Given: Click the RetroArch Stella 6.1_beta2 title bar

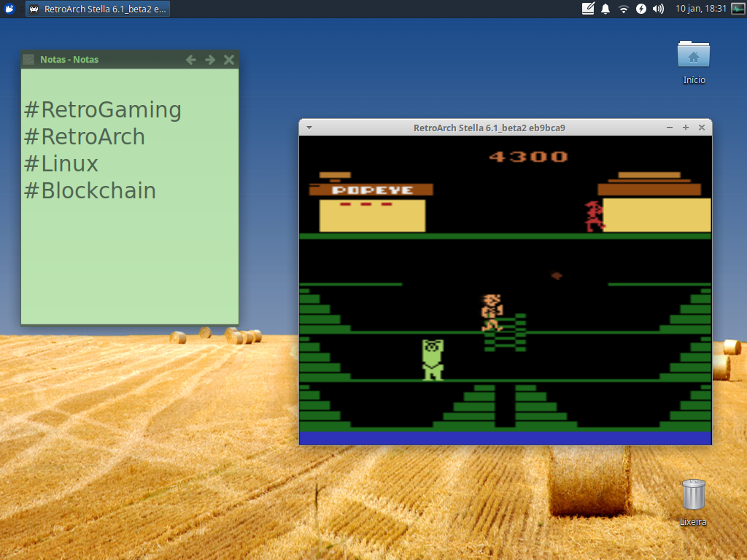Looking at the screenshot, I should 489,128.
